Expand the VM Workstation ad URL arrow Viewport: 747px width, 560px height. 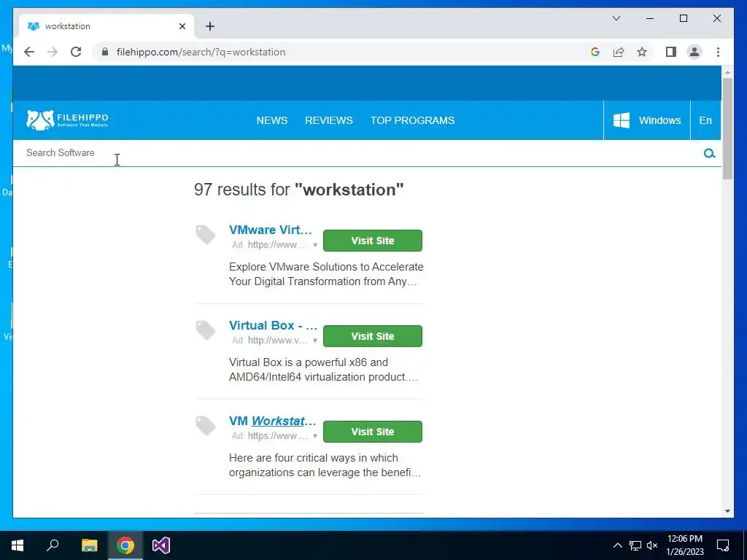(x=315, y=436)
